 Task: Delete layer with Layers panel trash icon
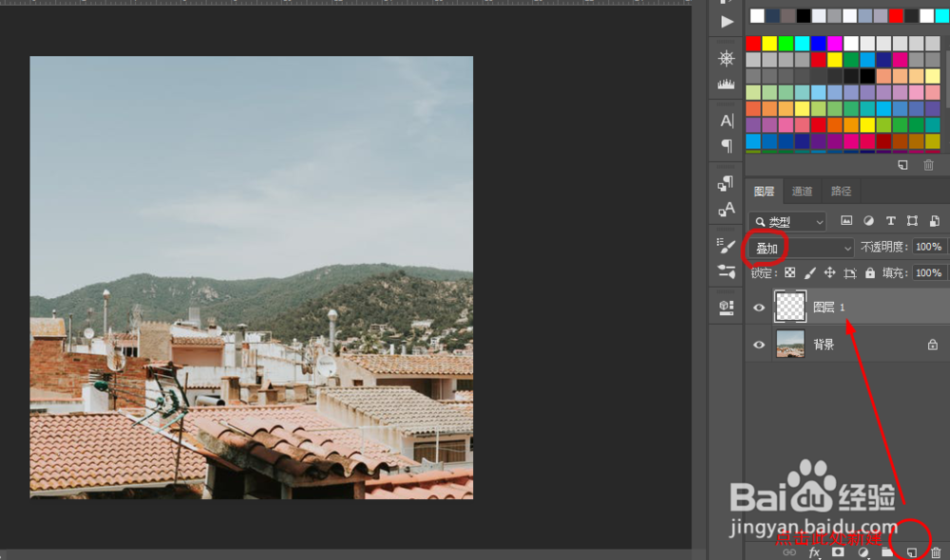[936, 552]
